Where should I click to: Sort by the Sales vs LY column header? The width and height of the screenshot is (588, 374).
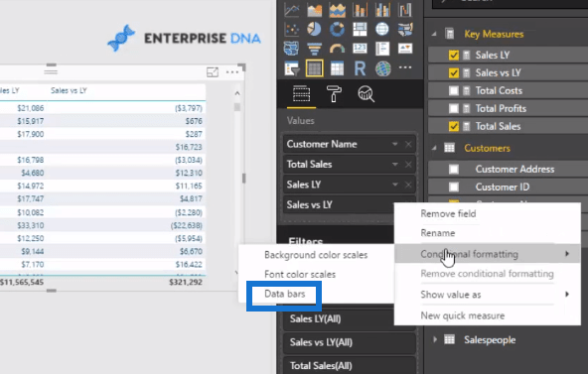(x=69, y=90)
